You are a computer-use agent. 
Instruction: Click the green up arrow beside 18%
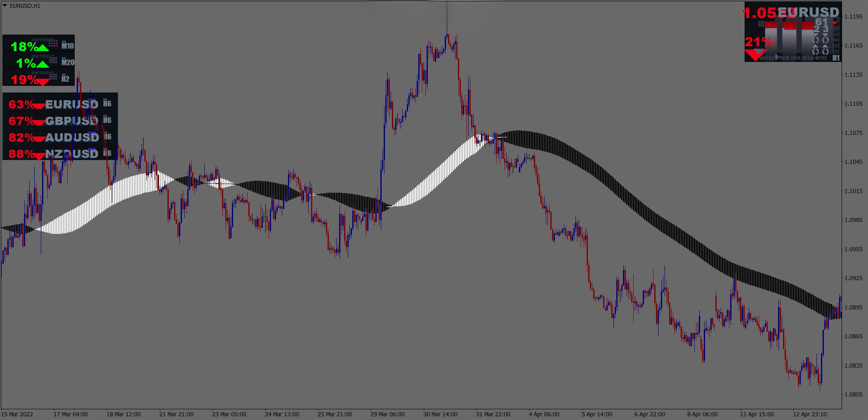coord(42,48)
